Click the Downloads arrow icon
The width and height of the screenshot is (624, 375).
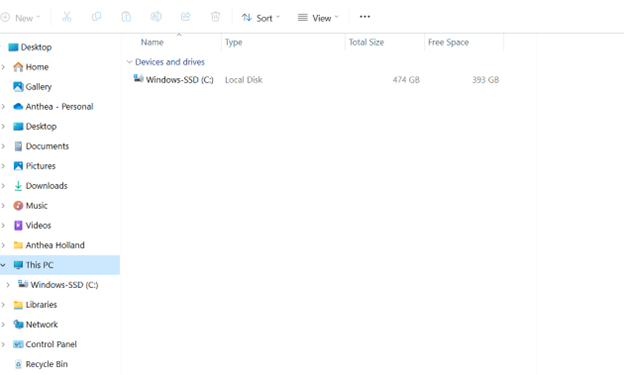[x=18, y=186]
